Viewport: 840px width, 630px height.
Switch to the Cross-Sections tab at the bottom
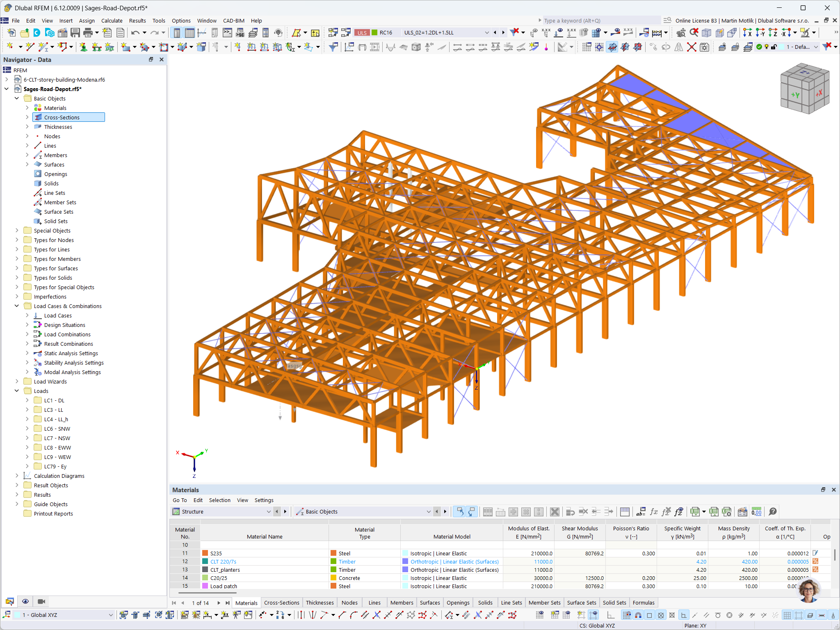(282, 603)
